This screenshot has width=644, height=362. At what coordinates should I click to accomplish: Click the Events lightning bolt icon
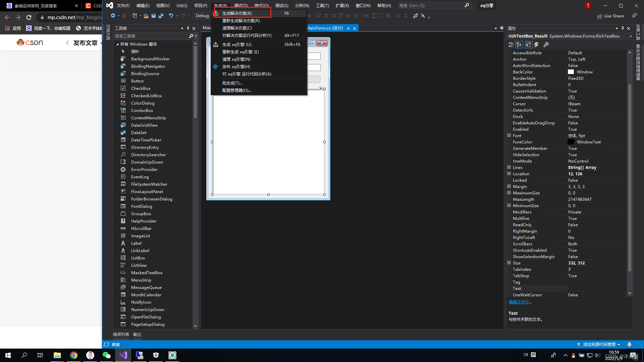tap(536, 45)
